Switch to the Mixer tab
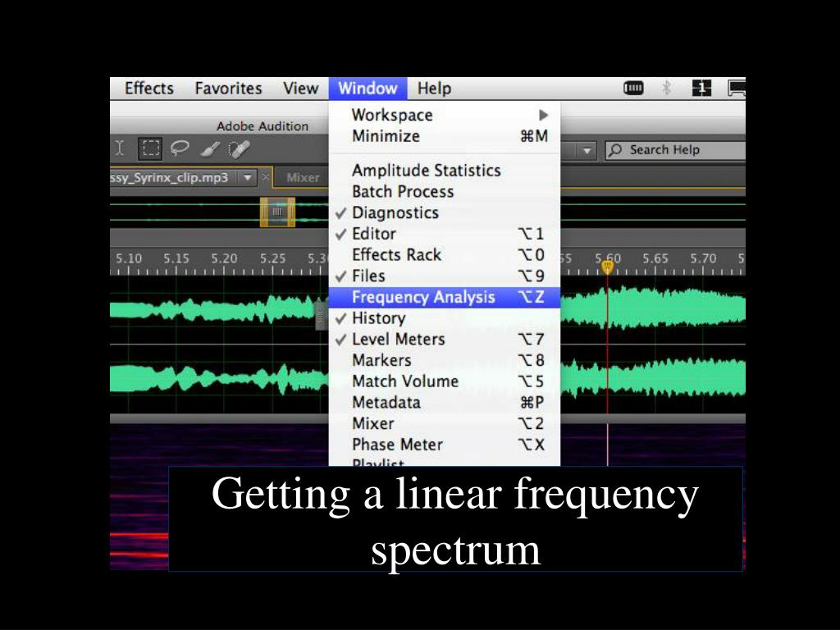This screenshot has width=840, height=630. point(303,178)
